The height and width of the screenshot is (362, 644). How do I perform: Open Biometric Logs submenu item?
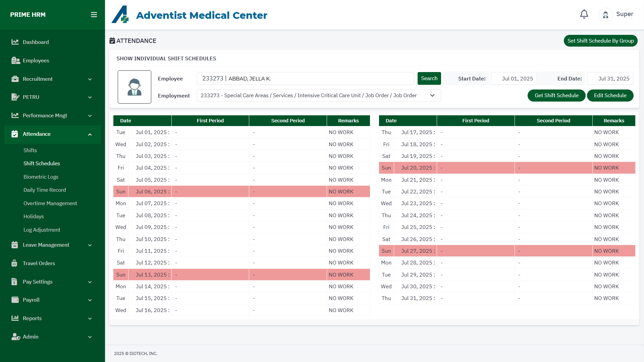(41, 177)
